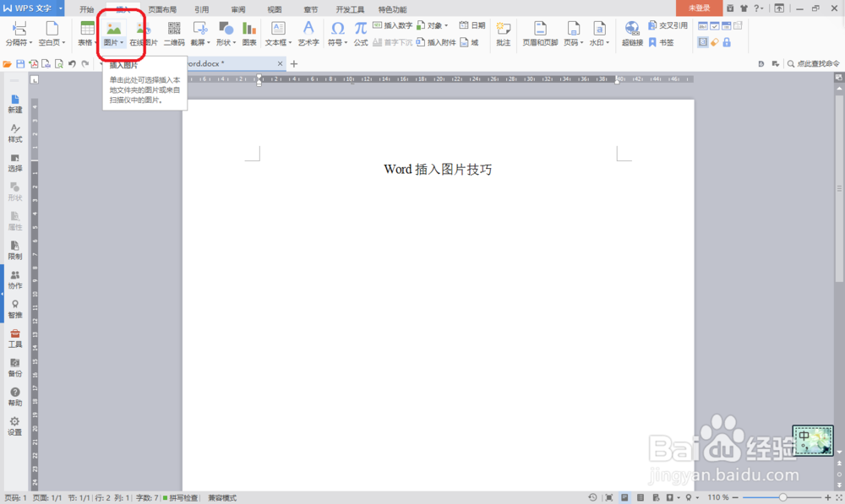Open 协作 collaboration in left sidebar
The width and height of the screenshot is (845, 504).
tap(15, 280)
